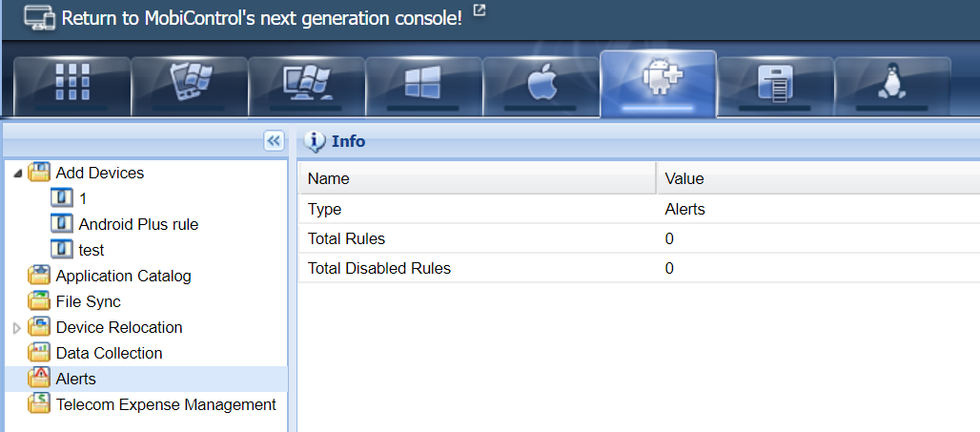980x432 pixels.
Task: Sort by the Name column header
Action: (329, 178)
